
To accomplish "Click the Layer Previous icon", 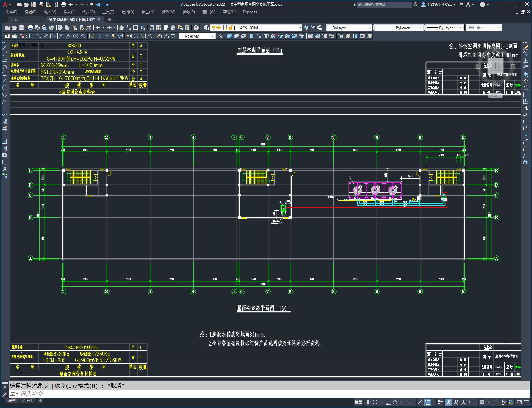I will tap(313, 28).
